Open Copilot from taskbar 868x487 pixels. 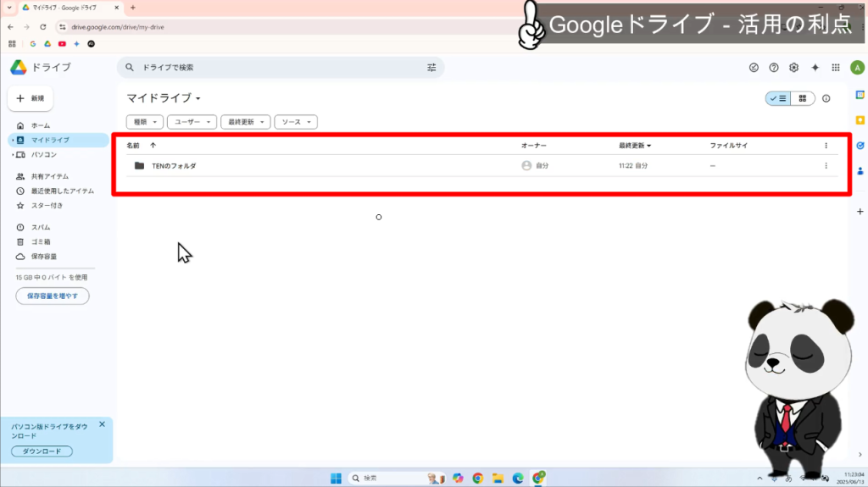[x=458, y=479]
